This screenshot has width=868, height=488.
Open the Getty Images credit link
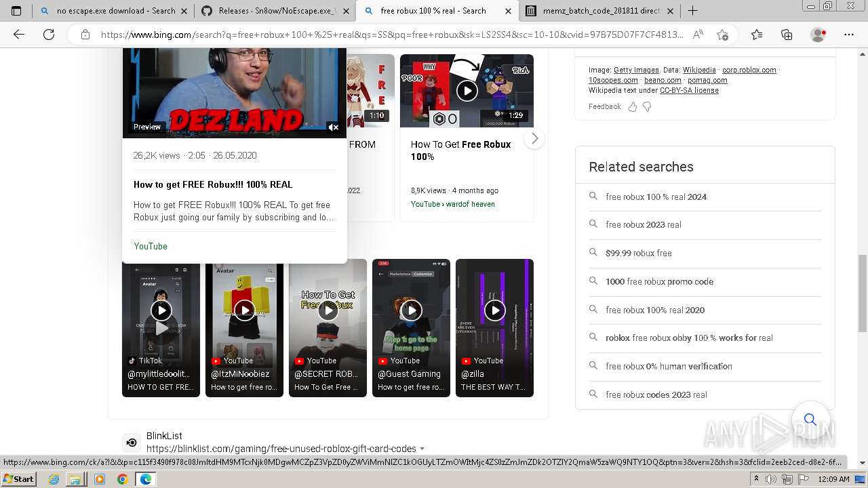point(636,70)
